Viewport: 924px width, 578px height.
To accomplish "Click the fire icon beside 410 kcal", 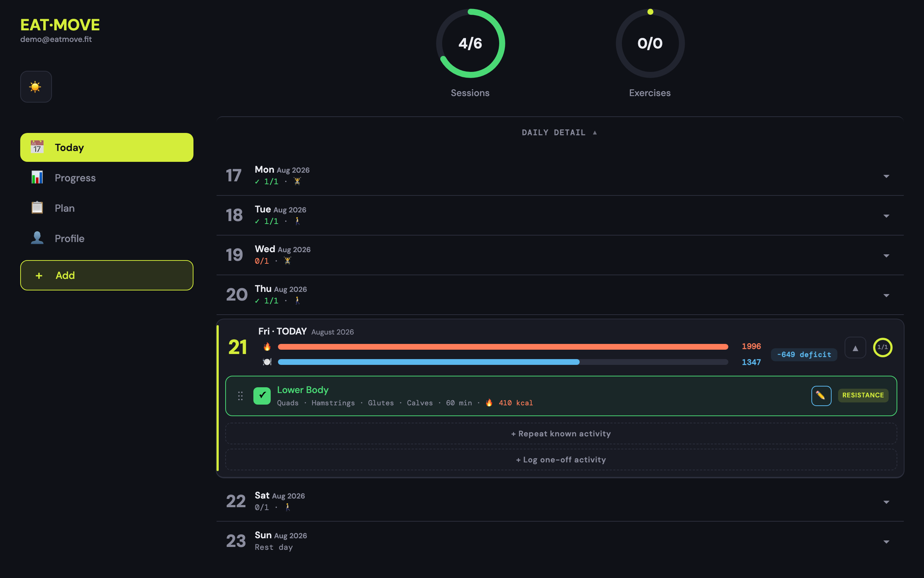I will [489, 402].
